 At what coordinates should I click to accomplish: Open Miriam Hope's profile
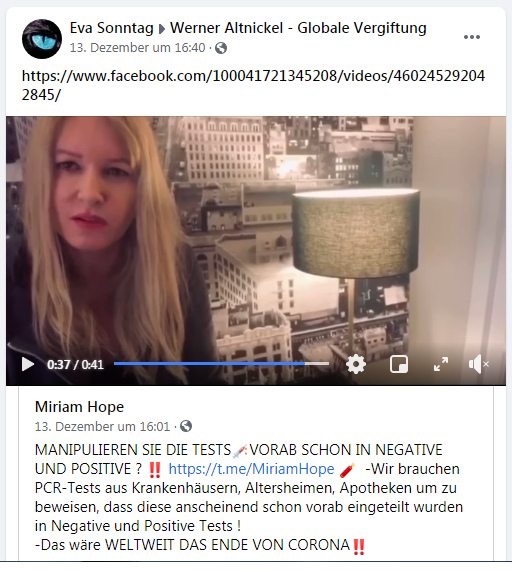(79, 407)
